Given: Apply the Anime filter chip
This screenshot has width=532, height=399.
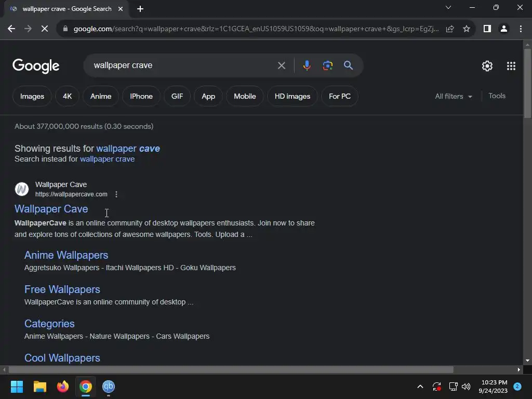Looking at the screenshot, I should [101, 96].
